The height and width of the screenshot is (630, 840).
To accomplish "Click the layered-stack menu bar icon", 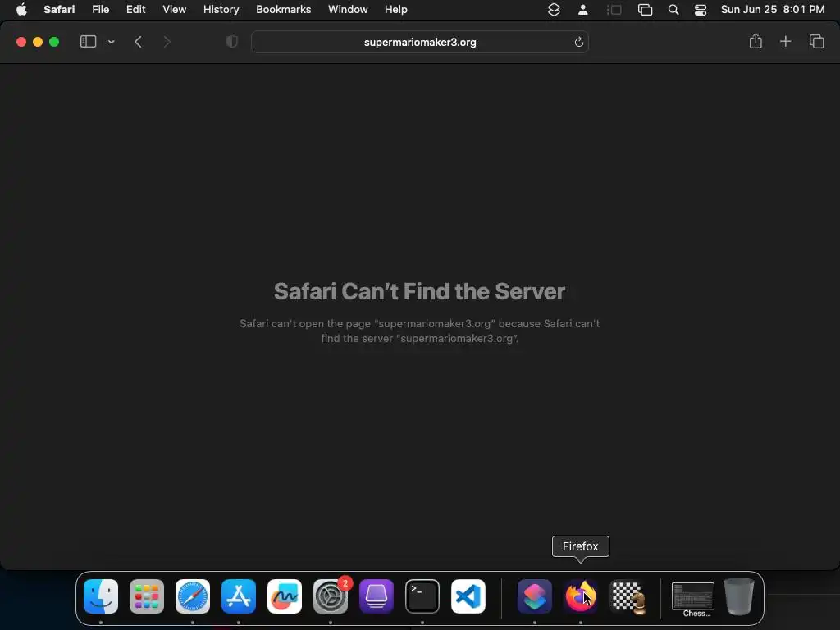I will point(554,10).
